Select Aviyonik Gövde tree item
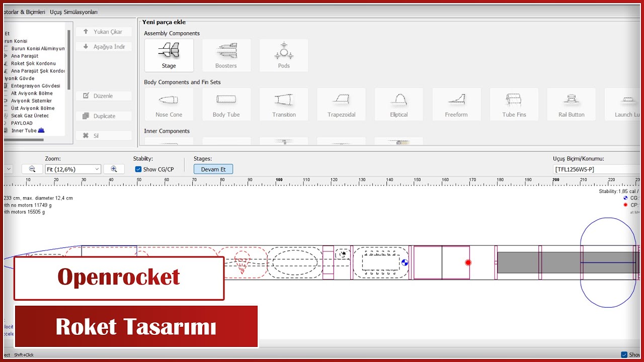The height and width of the screenshot is (362, 644). coord(19,78)
